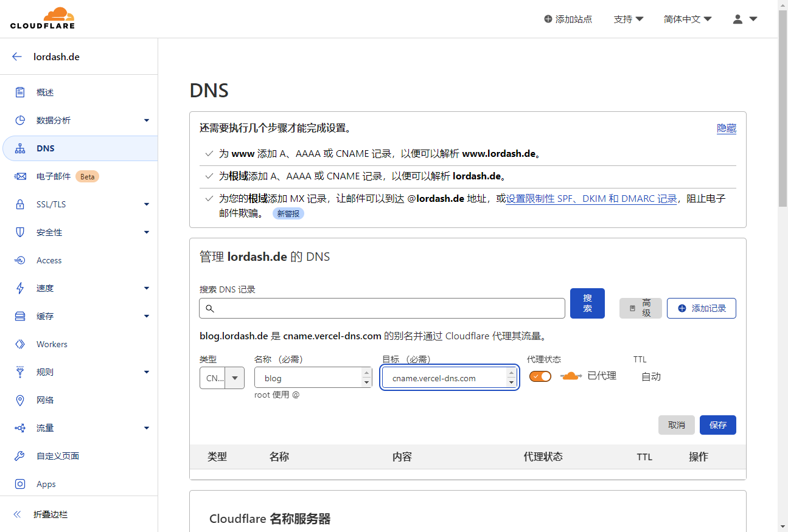Open the 类型 CNAME record type dropdown

pyautogui.click(x=222, y=378)
